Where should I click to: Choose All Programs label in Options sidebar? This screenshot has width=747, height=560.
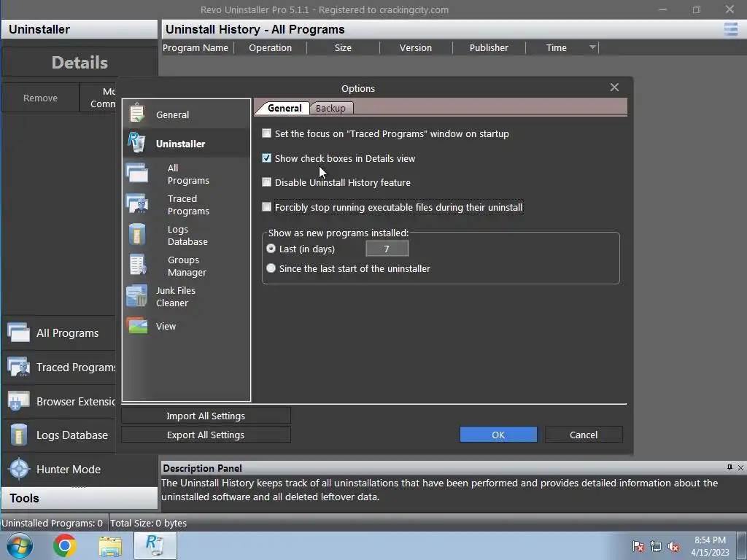[188, 174]
